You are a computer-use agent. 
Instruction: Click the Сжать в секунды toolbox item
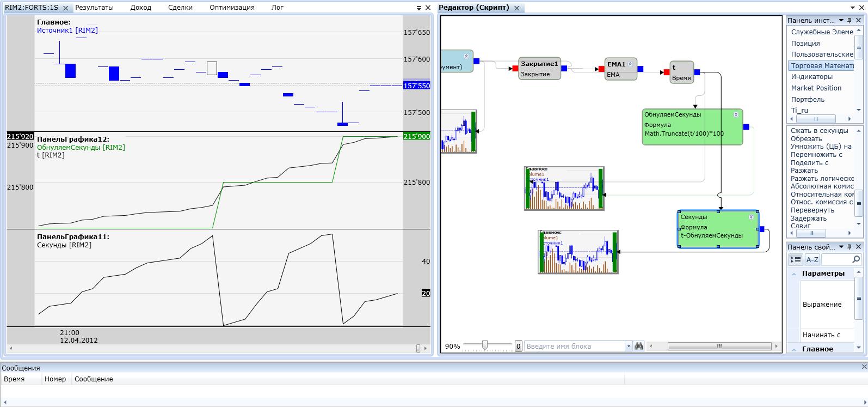point(819,131)
